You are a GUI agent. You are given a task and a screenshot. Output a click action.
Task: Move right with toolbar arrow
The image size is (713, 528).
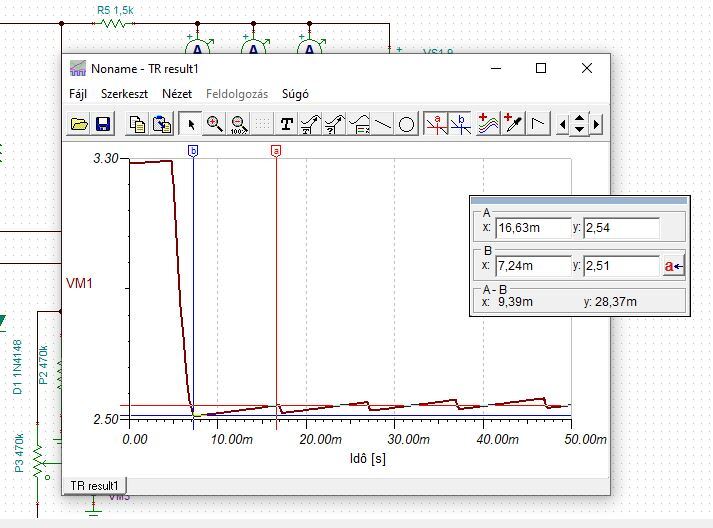coord(596,124)
